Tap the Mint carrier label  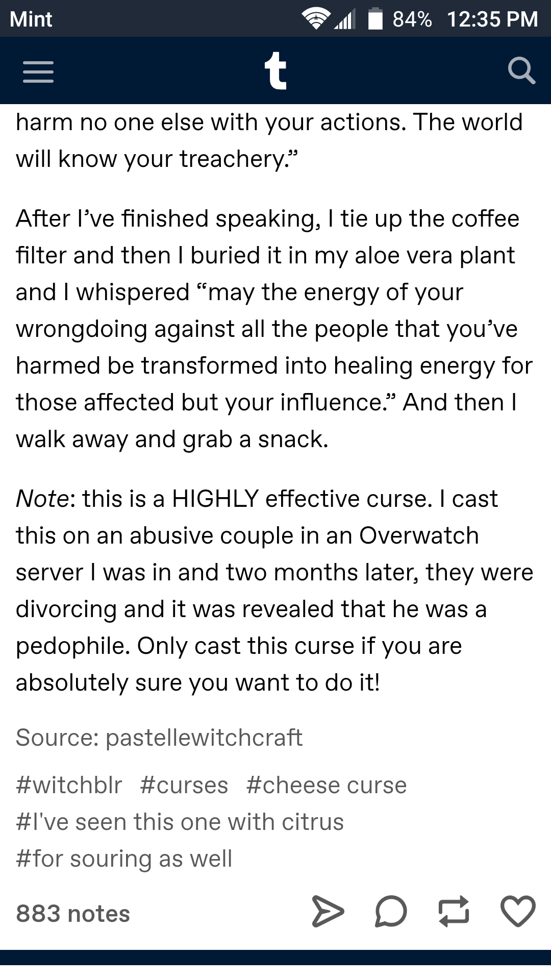31,19
